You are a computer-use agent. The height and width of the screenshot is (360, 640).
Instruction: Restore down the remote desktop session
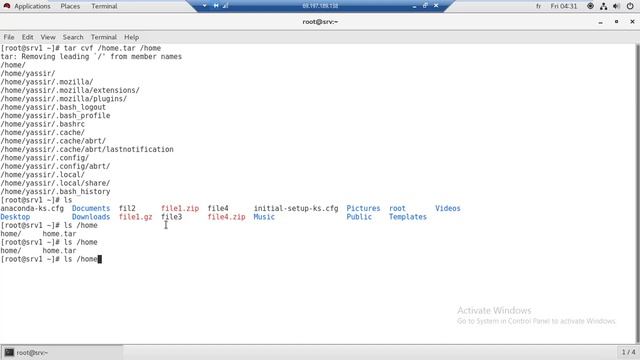click(x=425, y=6)
